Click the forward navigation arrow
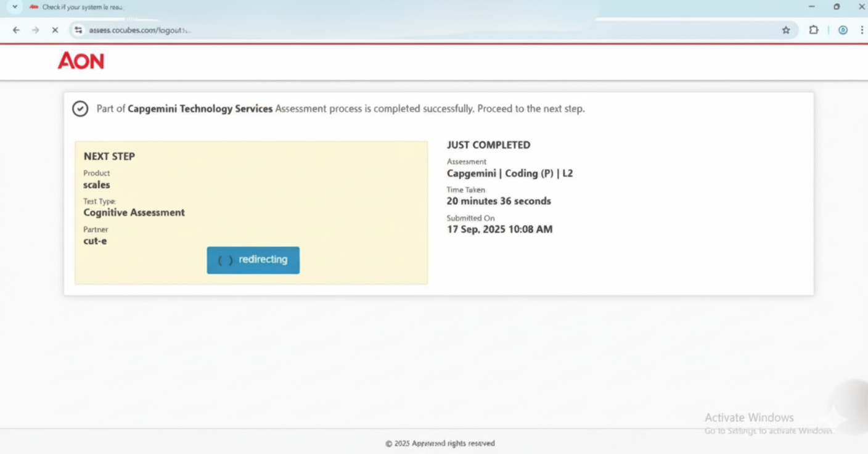Image resolution: width=868 pixels, height=454 pixels. (35, 29)
